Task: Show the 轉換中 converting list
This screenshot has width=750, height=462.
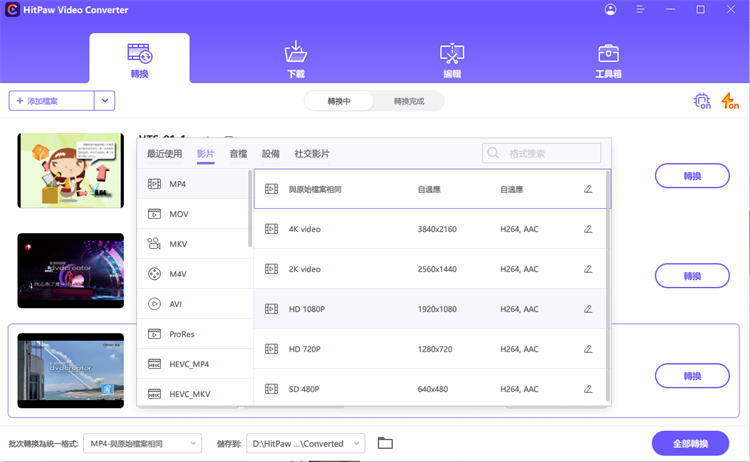Action: (x=339, y=101)
